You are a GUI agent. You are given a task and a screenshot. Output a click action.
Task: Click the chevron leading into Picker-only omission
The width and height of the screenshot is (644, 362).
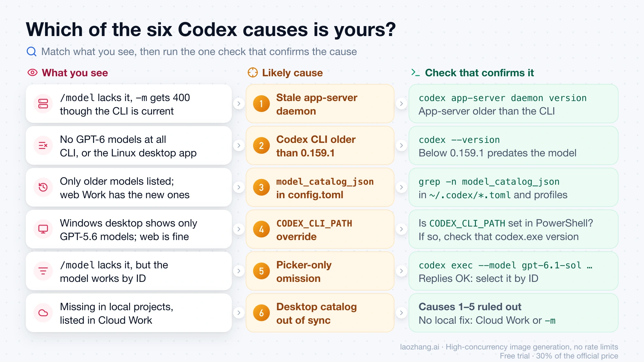[x=239, y=271]
